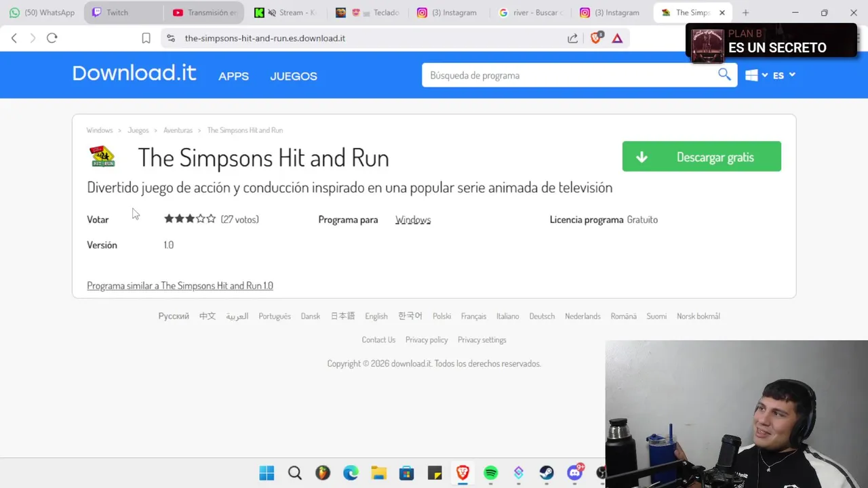Close The Simpsons tab

pos(722,12)
